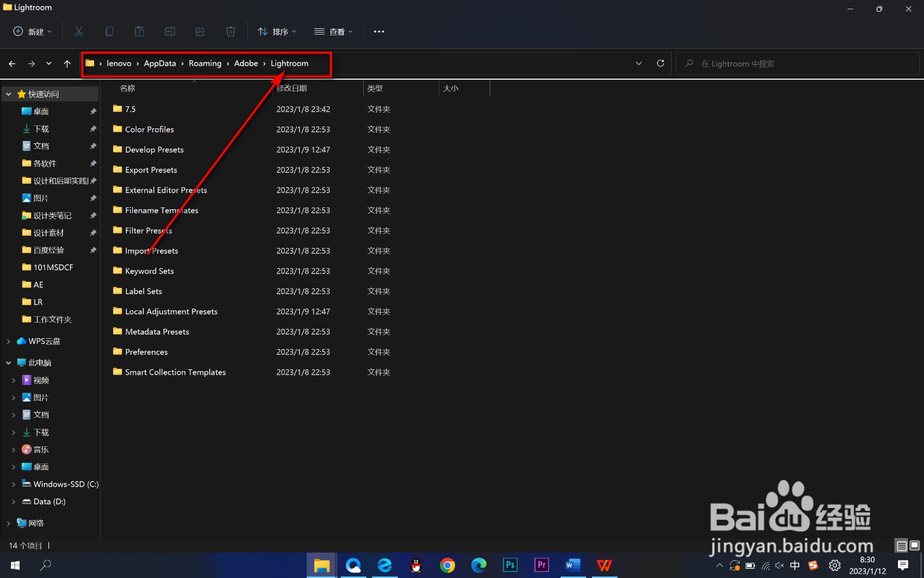Click the Copy icon in toolbar
This screenshot has width=924, height=578.
click(109, 32)
